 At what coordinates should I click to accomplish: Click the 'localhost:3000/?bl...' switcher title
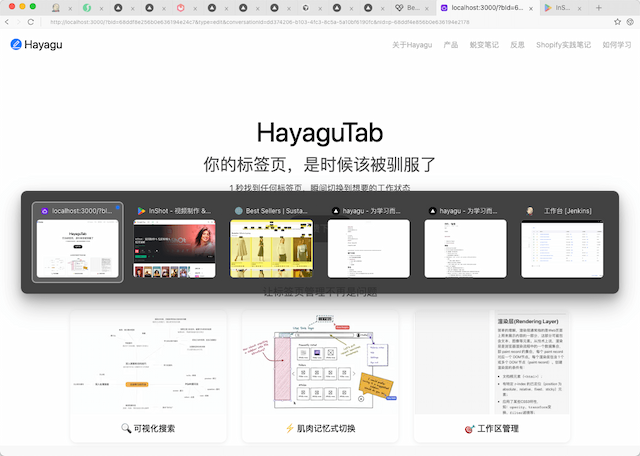click(82, 211)
